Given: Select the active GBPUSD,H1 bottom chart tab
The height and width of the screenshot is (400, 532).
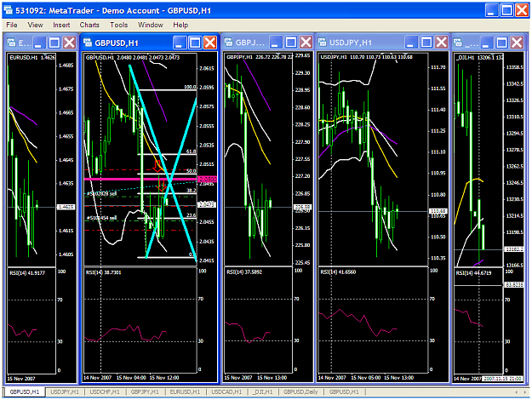Looking at the screenshot, I should coord(24,391).
